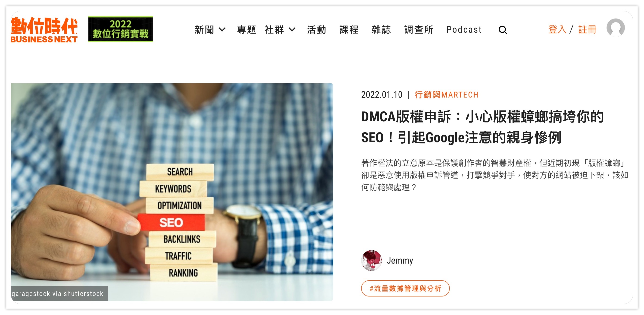
Task: Select 調查所 in the navigation
Action: tap(419, 29)
